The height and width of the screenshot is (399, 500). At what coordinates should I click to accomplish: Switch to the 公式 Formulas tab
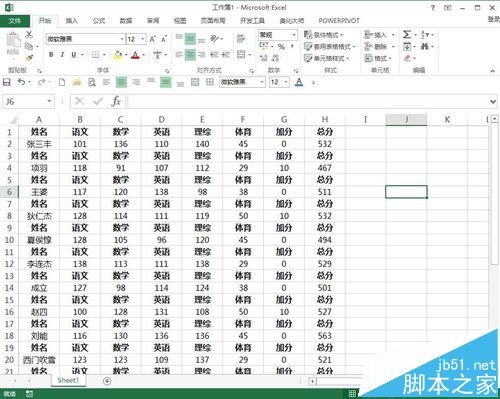[99, 21]
